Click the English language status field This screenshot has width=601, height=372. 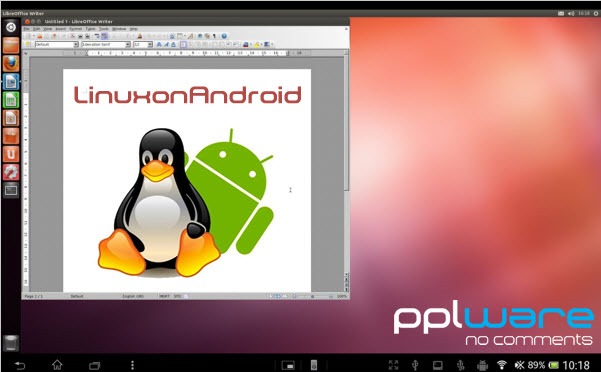tap(133, 296)
